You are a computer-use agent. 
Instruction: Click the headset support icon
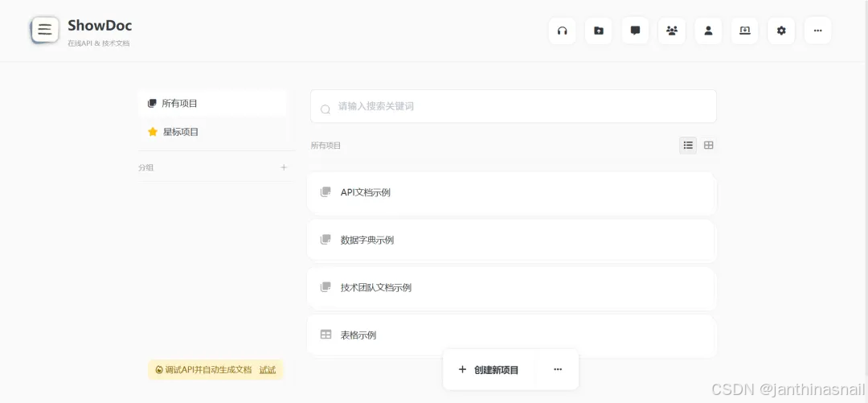[562, 31]
